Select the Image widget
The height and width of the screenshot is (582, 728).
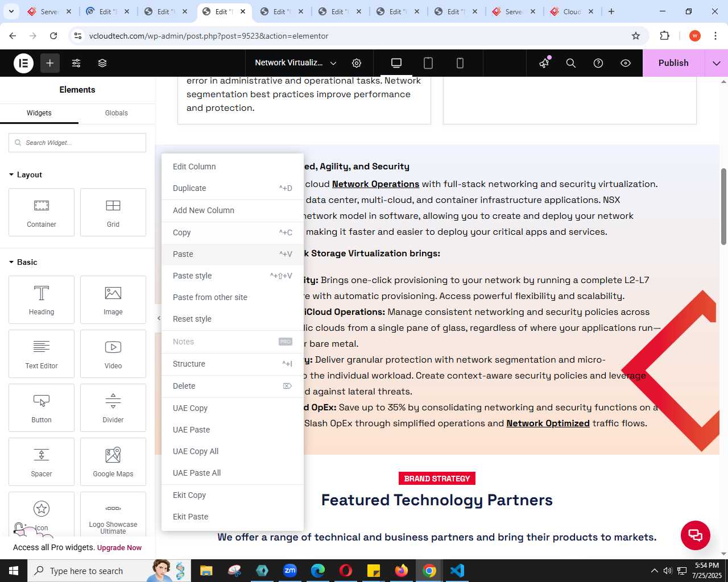coord(113,300)
